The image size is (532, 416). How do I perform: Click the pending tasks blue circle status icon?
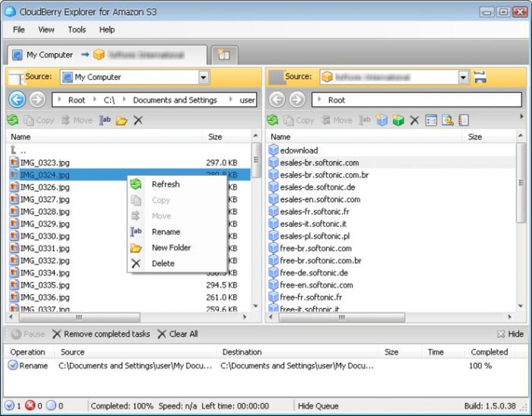point(51,406)
